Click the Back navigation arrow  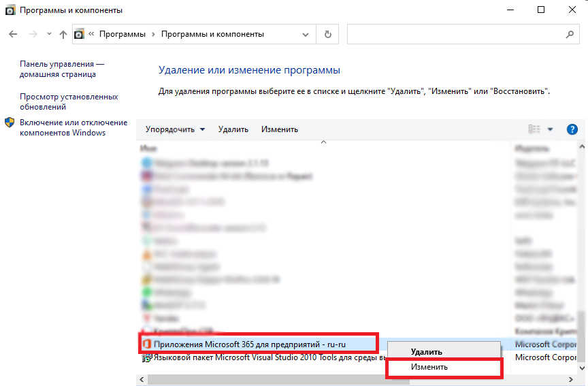13,34
